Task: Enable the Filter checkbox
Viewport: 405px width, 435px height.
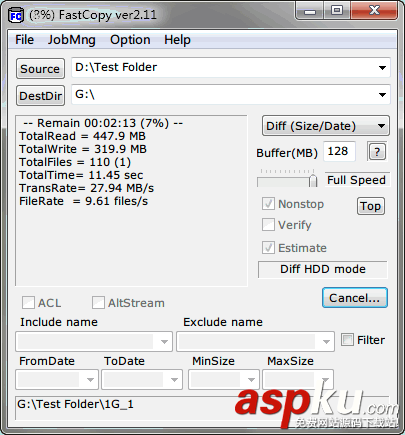Action: [x=347, y=340]
